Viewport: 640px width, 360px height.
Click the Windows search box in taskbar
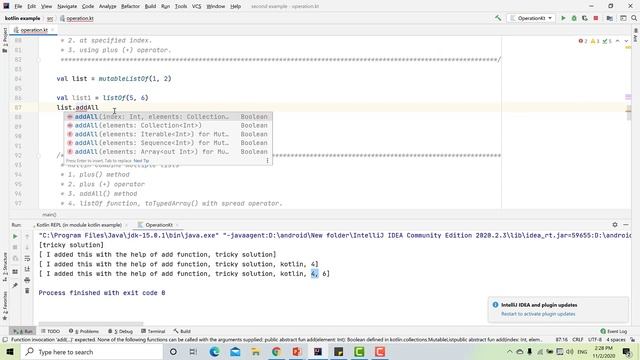(92, 352)
